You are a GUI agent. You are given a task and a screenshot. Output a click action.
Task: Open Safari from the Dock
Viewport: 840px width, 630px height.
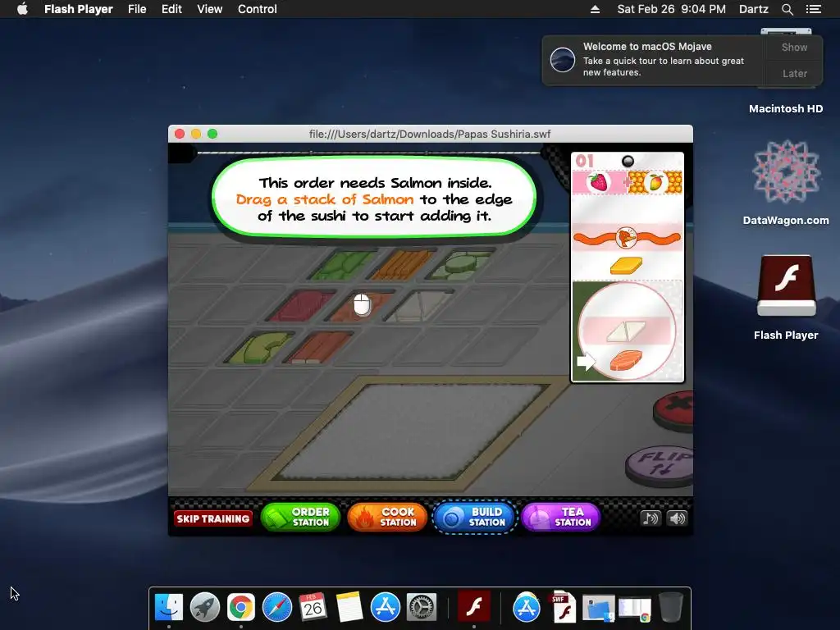(277, 608)
